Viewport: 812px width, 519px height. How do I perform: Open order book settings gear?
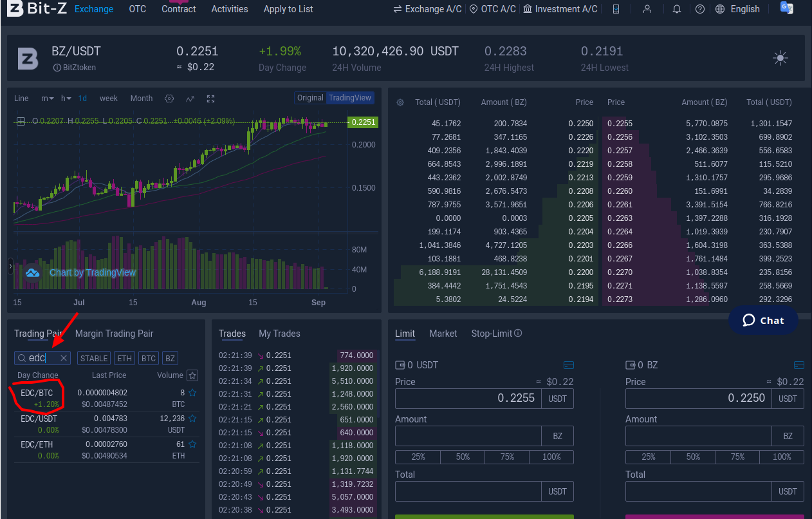pos(400,102)
